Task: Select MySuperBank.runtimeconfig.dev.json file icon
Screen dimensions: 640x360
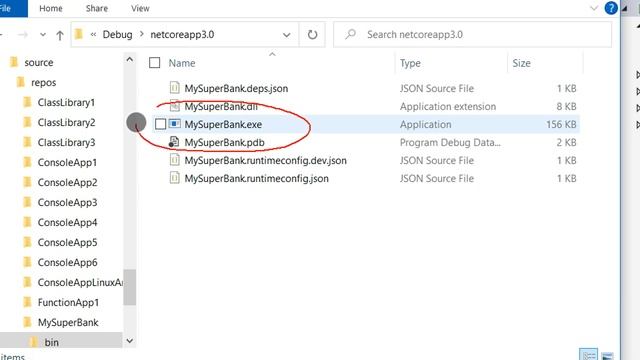Action: point(174,160)
